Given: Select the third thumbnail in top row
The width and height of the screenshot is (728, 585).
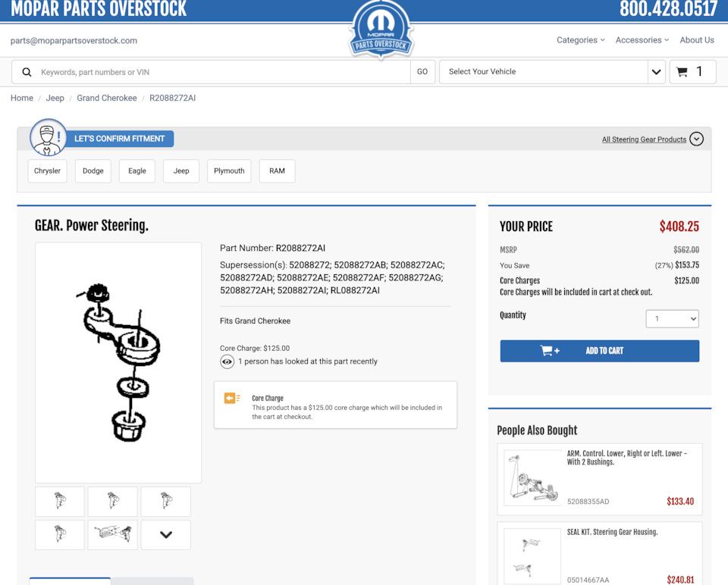Looking at the screenshot, I should tap(166, 501).
